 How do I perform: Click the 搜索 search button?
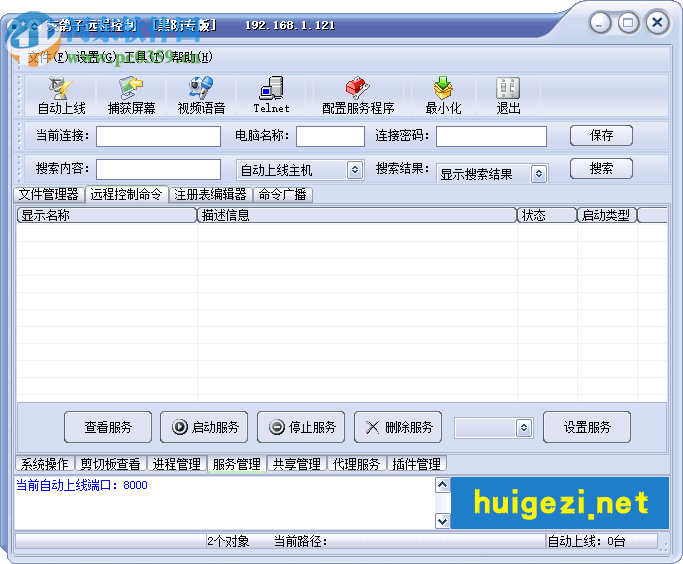click(x=601, y=169)
